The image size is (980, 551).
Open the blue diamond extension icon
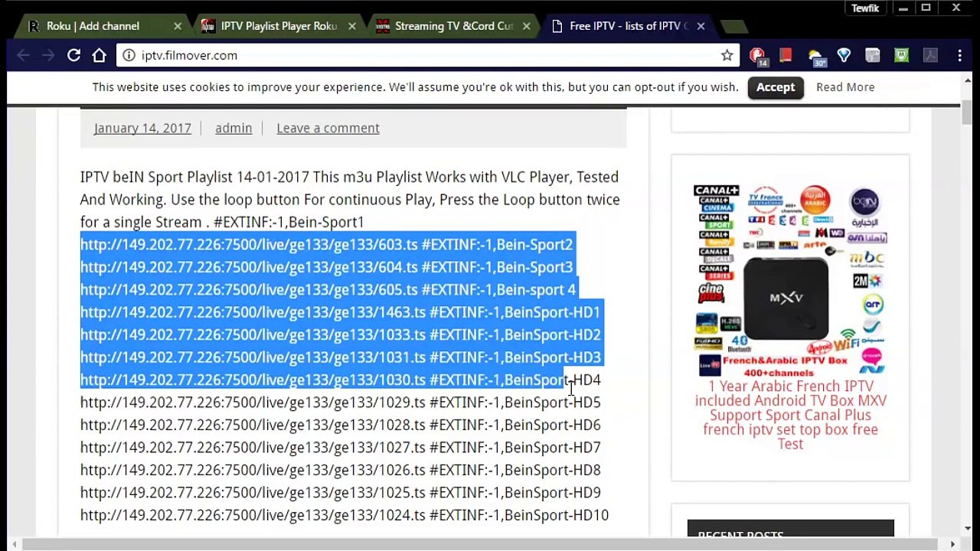click(844, 55)
